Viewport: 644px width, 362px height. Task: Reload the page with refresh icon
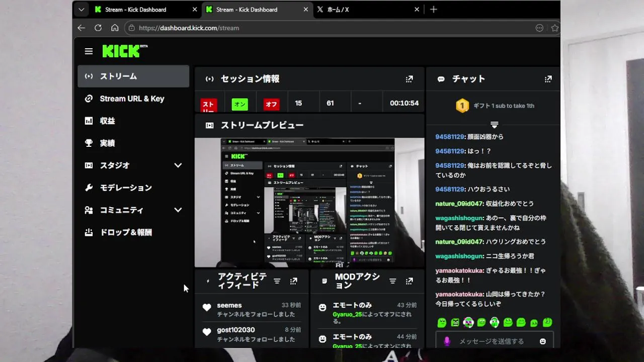[98, 28]
